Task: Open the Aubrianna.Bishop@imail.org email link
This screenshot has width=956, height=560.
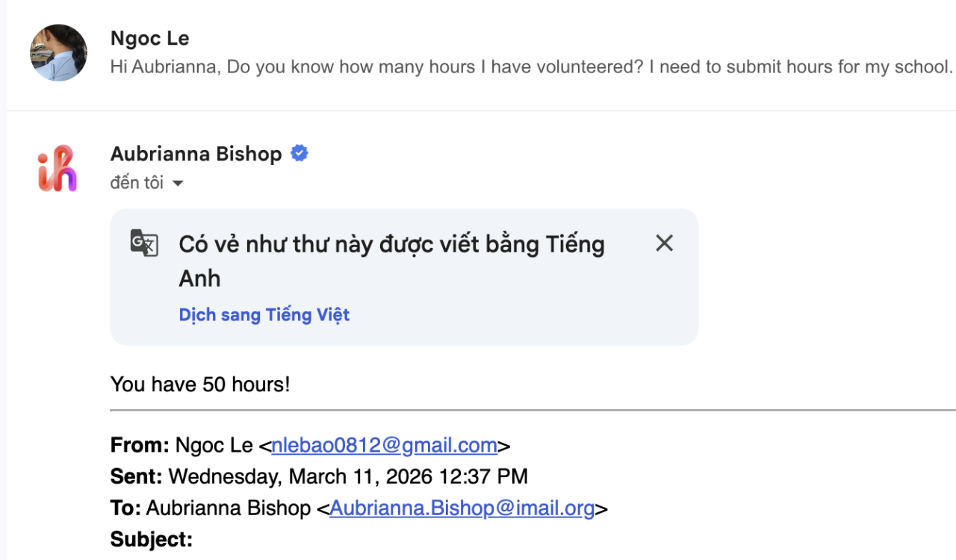Action: click(462, 508)
